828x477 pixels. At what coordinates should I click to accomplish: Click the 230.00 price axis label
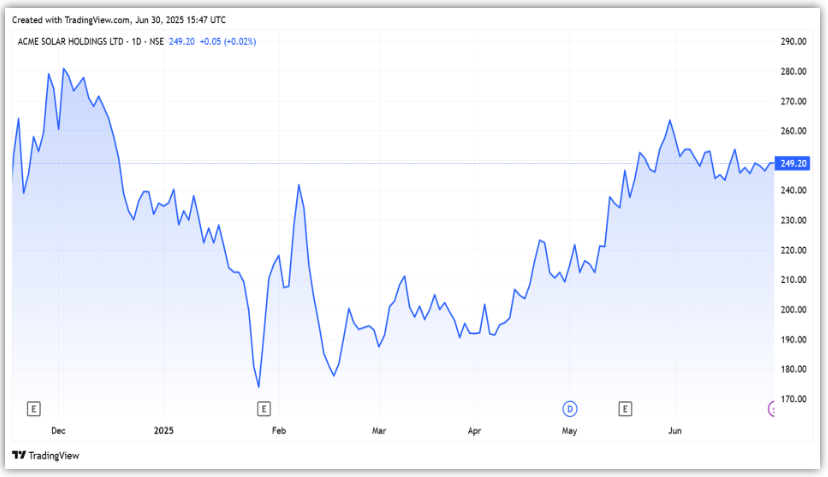click(x=793, y=221)
